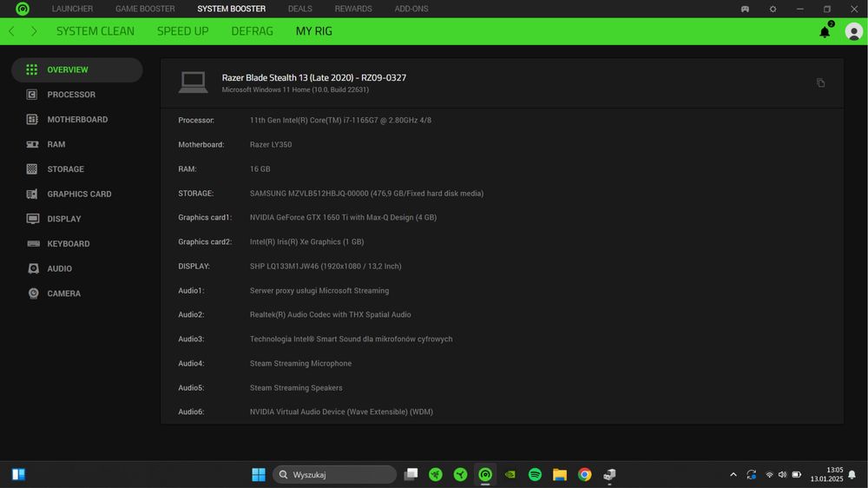Viewport: 868px width, 488px height.
Task: Click the Wyszukaj taskbar search box
Action: click(x=334, y=475)
